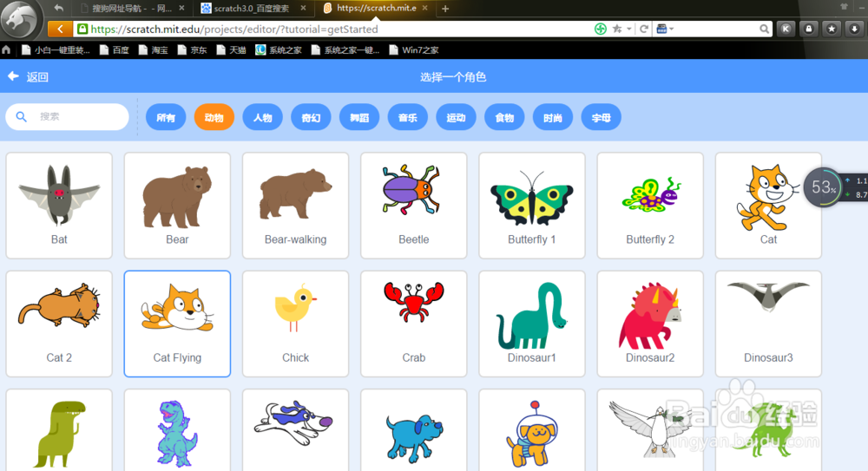Viewport: 868px width, 471px height.
Task: Click the browser search box
Action: 715,29
